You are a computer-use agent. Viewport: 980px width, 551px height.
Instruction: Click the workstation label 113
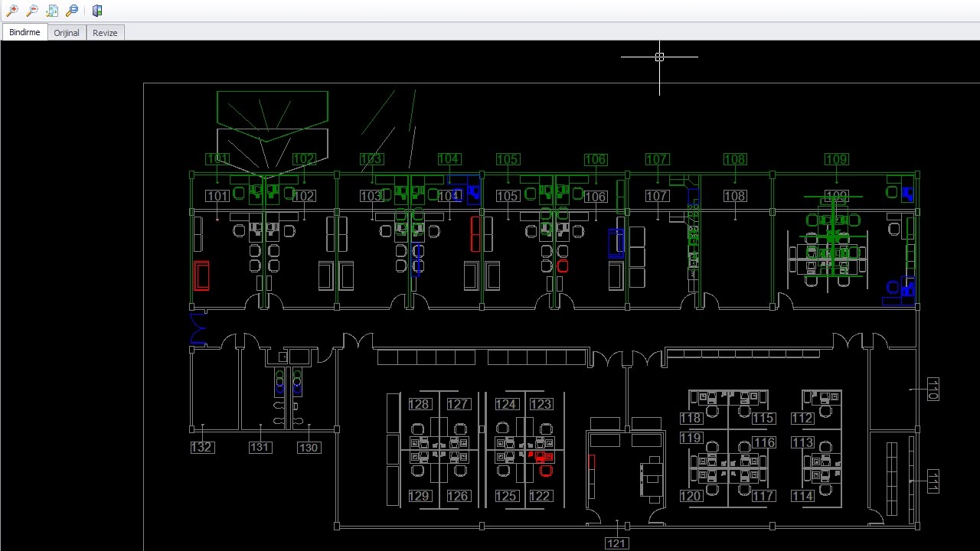(802, 442)
